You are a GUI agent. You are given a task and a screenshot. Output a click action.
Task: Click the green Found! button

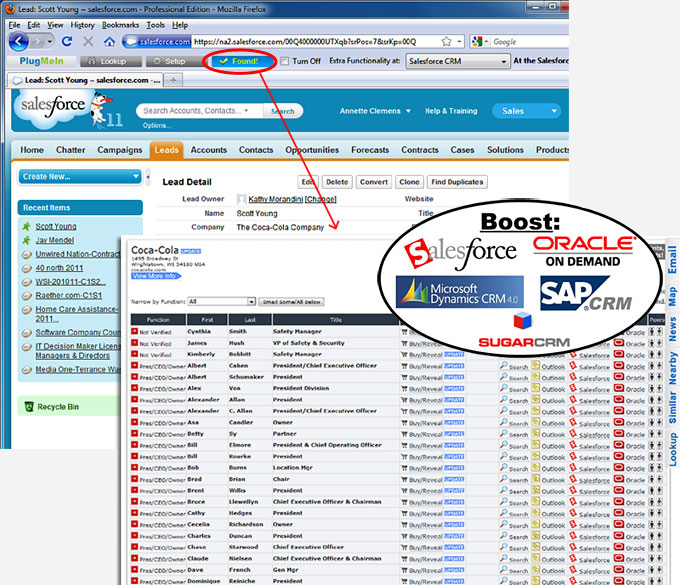click(243, 61)
